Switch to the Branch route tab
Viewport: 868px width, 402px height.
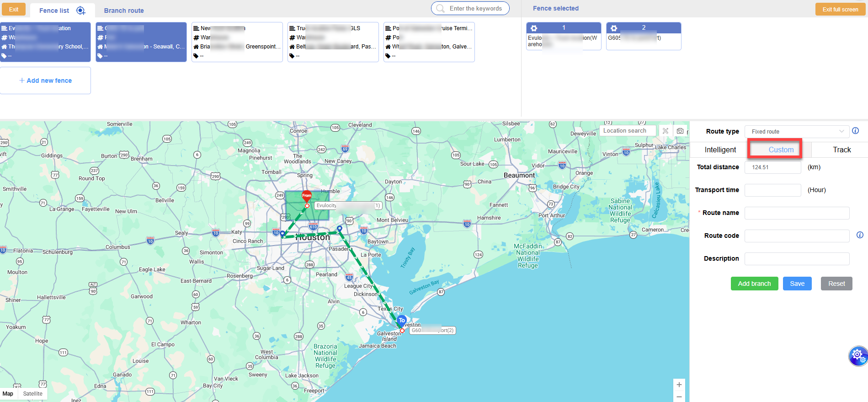pyautogui.click(x=124, y=11)
